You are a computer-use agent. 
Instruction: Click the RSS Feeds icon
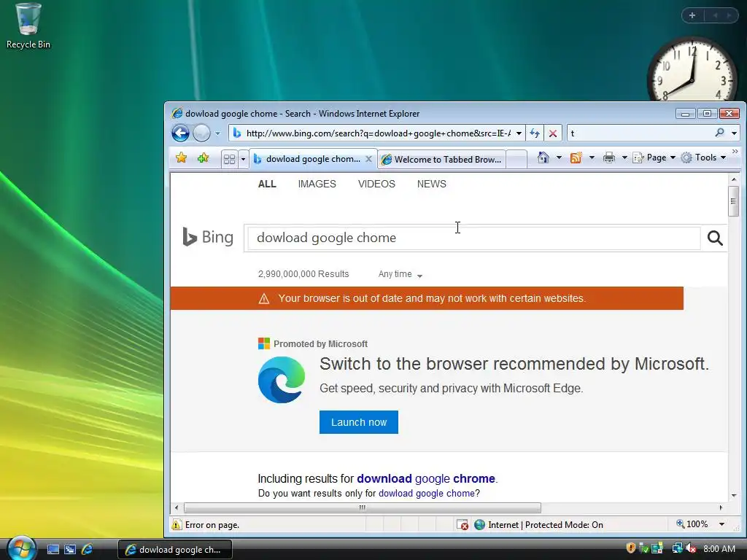[576, 157]
